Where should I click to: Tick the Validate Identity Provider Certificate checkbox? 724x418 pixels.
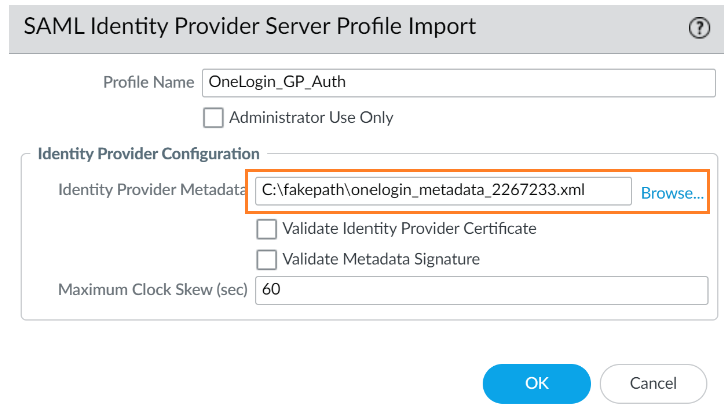click(x=266, y=229)
